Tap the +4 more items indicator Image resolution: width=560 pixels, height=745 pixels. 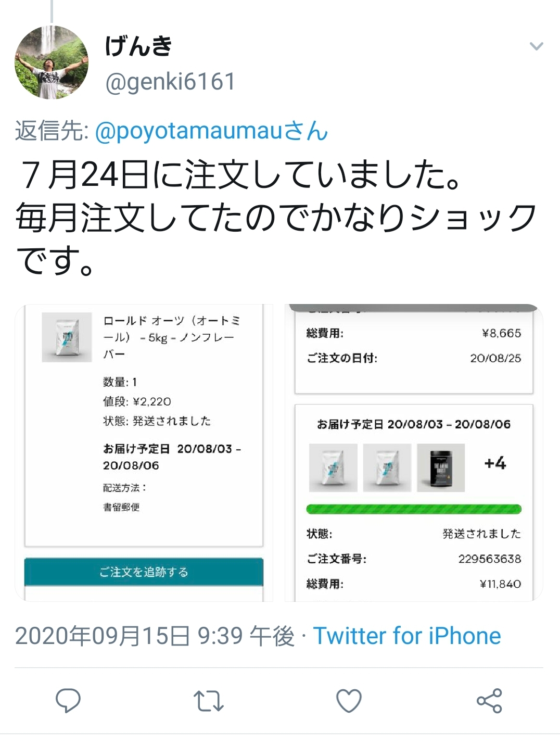[494, 463]
